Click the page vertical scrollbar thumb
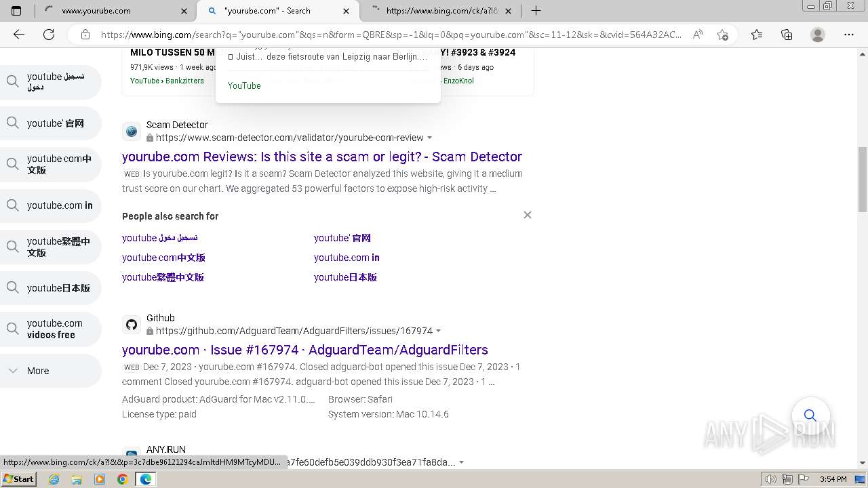Image resolution: width=868 pixels, height=488 pixels. [x=862, y=180]
